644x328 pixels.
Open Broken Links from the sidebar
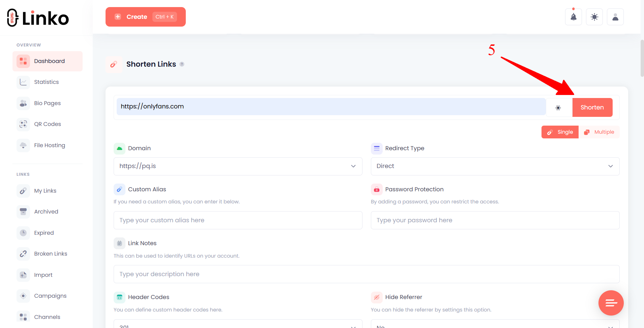(x=51, y=254)
